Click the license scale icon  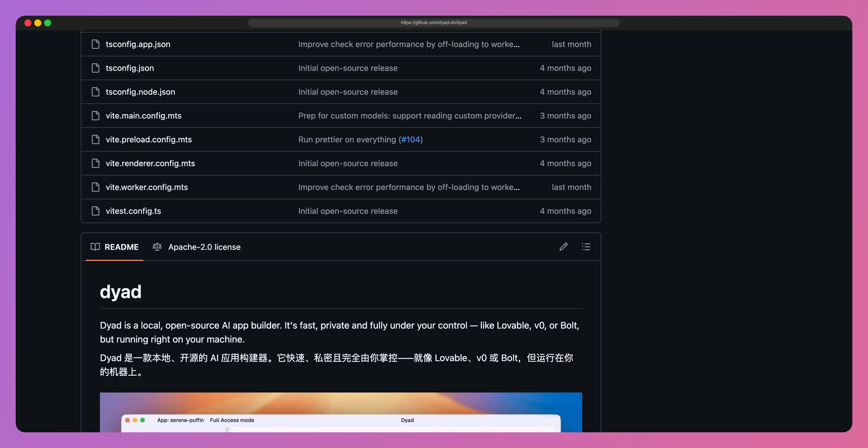coord(157,247)
